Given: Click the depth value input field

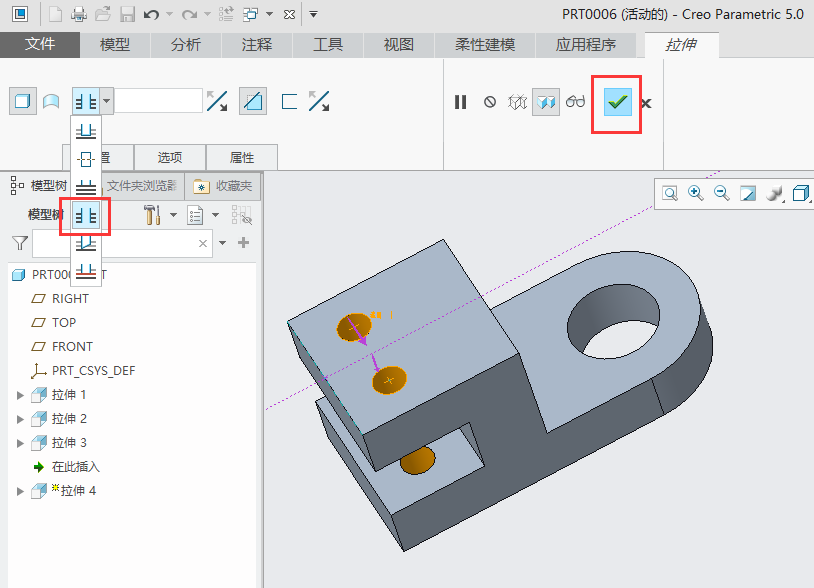Looking at the screenshot, I should click(159, 101).
